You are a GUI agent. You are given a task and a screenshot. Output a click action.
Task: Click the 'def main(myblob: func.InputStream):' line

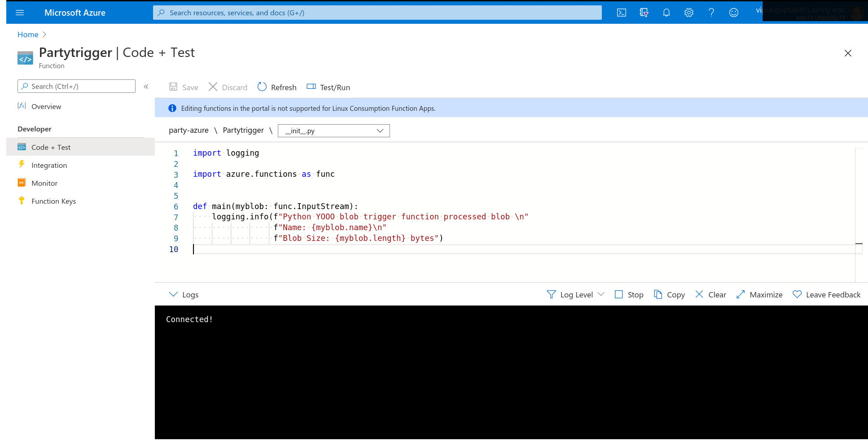click(x=276, y=206)
